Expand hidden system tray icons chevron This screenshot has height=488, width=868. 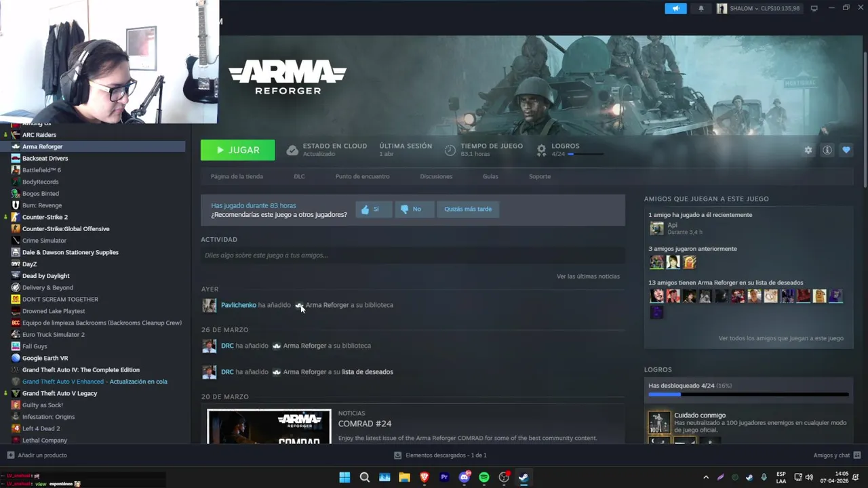tap(706, 477)
